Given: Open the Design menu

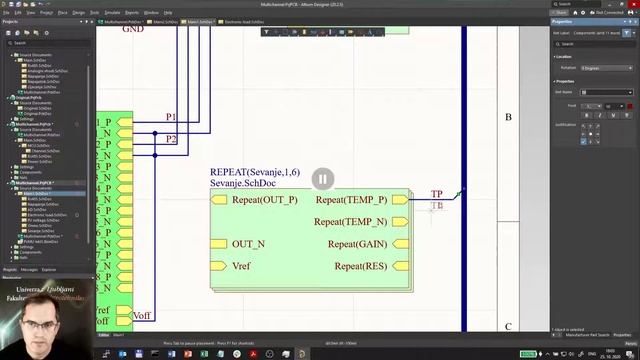Looking at the screenshot, I should coord(78,13).
